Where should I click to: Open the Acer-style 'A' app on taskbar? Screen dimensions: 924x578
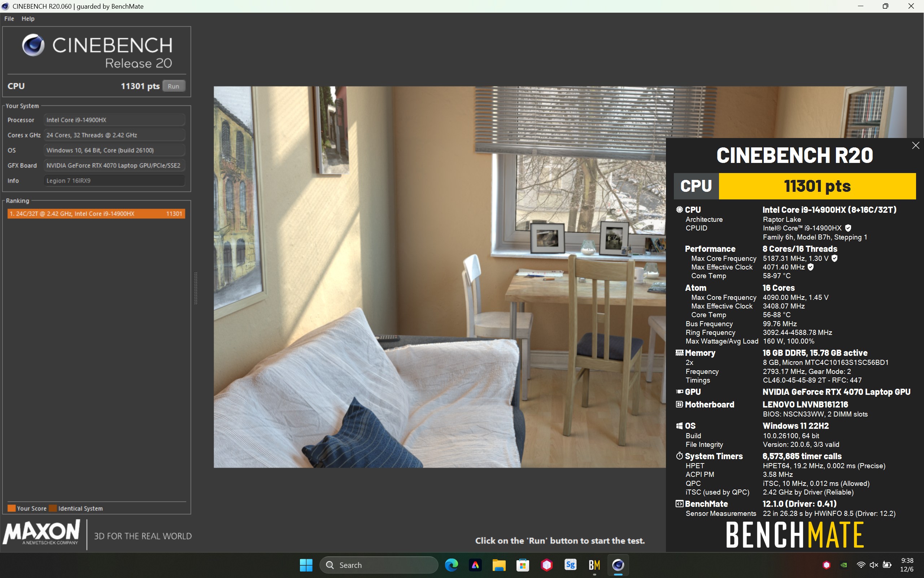click(x=475, y=565)
